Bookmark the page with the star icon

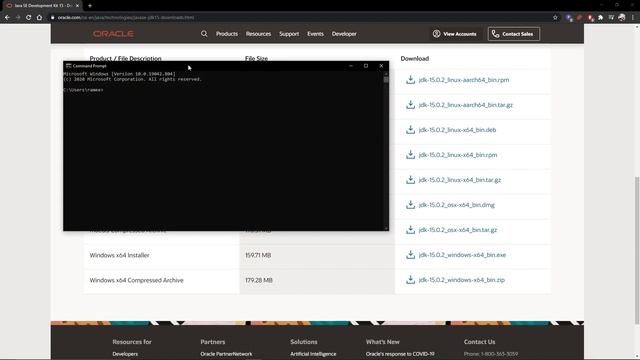click(555, 18)
